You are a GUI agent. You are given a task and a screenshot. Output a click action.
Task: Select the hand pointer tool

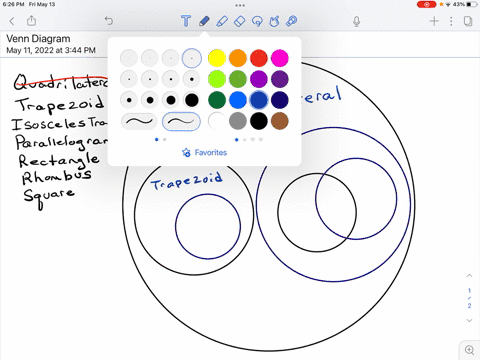click(274, 21)
